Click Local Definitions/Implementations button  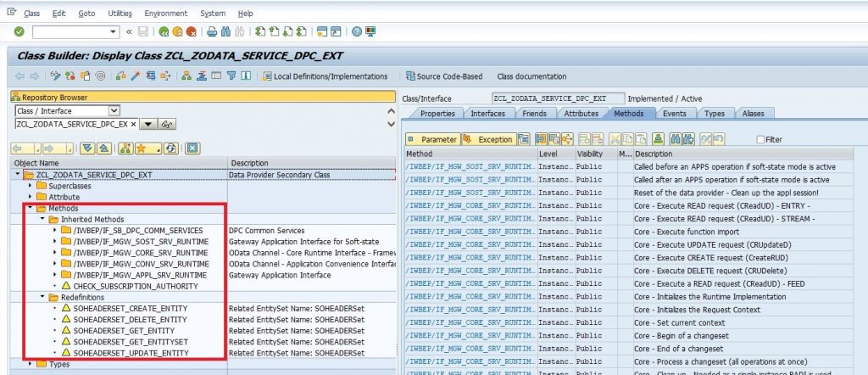point(325,76)
